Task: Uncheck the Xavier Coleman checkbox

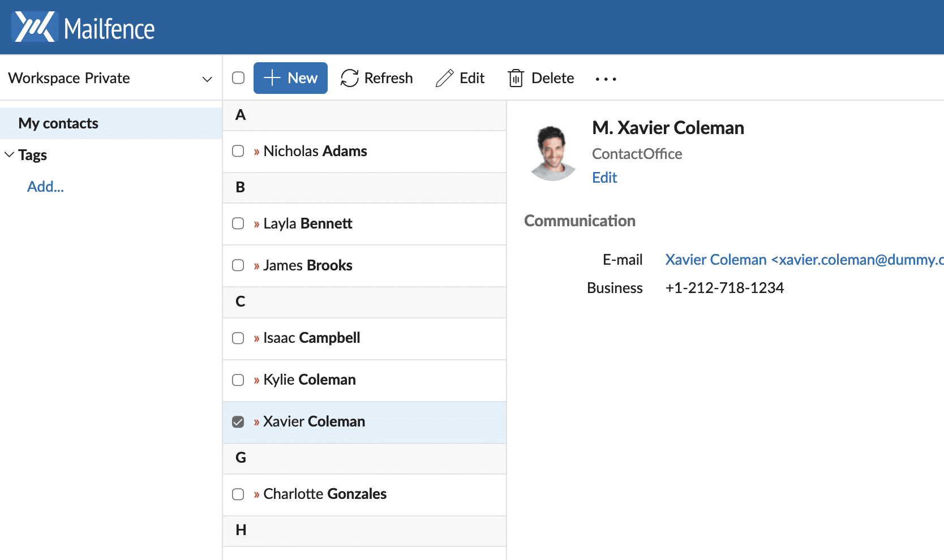Action: [x=238, y=422]
